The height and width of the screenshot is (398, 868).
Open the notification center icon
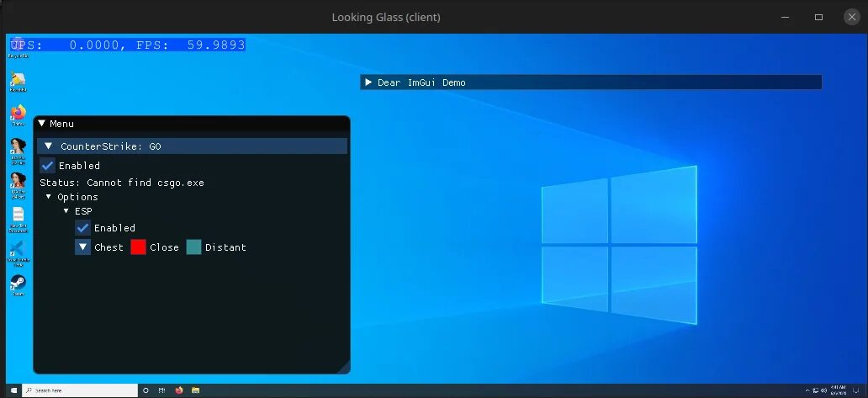[856, 390]
